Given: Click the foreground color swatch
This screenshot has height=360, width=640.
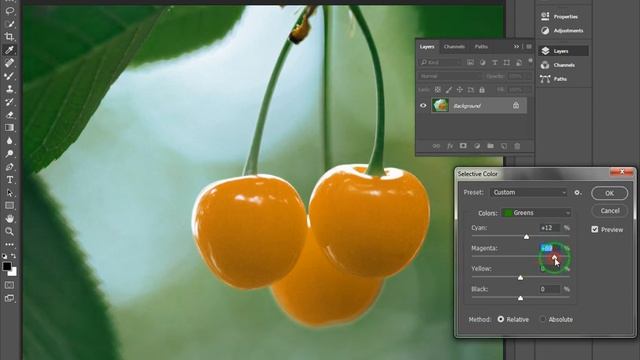Looking at the screenshot, I should point(6,266).
